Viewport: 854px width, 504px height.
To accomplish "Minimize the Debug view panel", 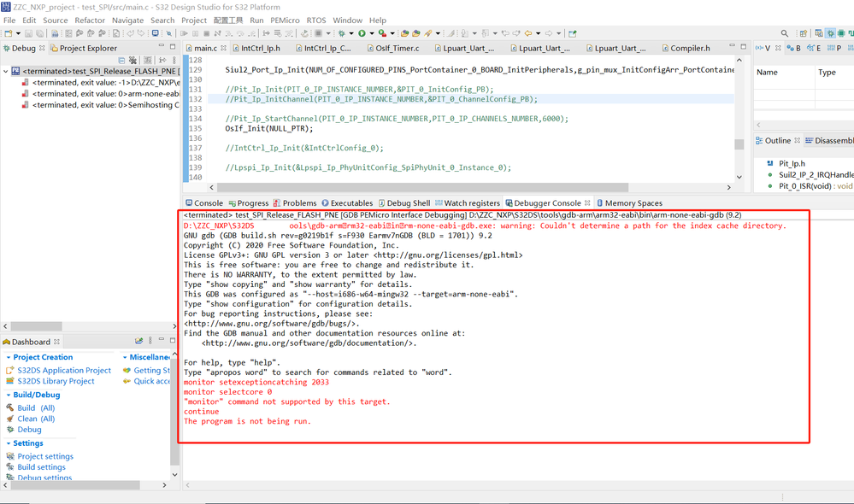I will pyautogui.click(x=162, y=47).
